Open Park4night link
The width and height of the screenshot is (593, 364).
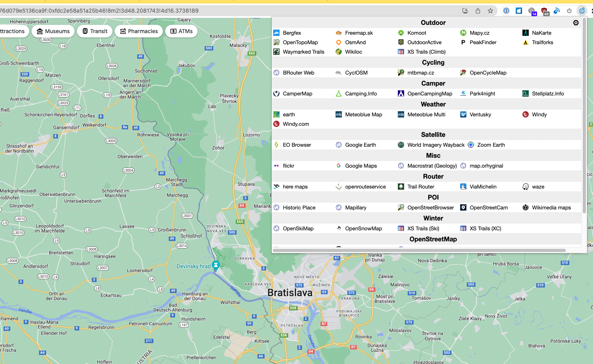click(x=482, y=93)
